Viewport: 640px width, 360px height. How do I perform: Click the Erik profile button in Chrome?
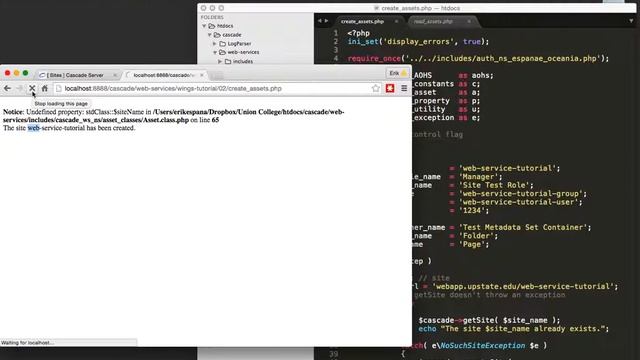(x=398, y=73)
